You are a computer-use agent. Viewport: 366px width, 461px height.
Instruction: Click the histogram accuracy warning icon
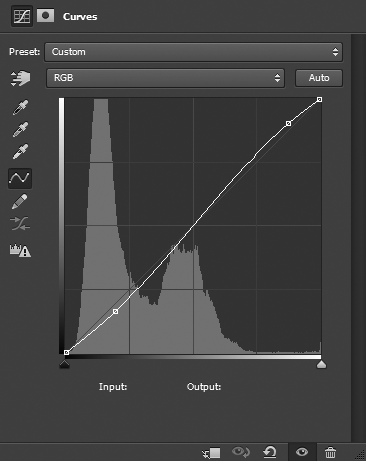[x=20, y=251]
